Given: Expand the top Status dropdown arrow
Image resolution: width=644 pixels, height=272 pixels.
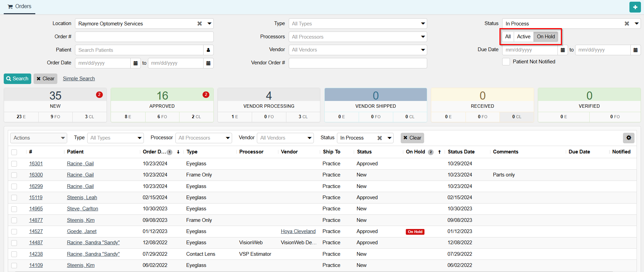Looking at the screenshot, I should pyautogui.click(x=637, y=24).
